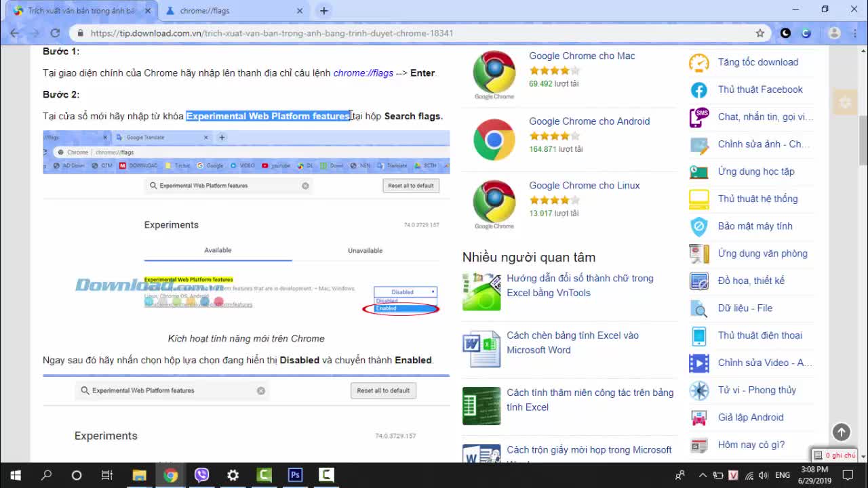
Task: Click the Word Excel article thumbnail
Action: 481,348
